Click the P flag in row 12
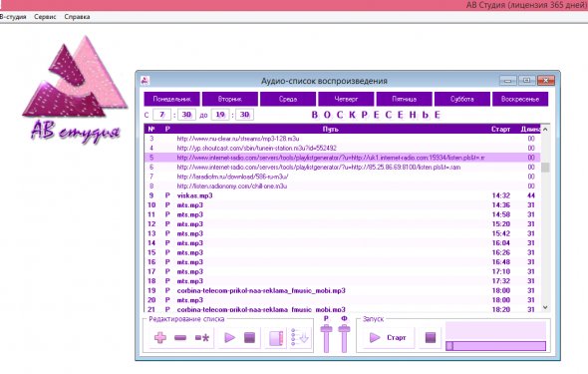The height and width of the screenshot is (374, 588). 167,224
